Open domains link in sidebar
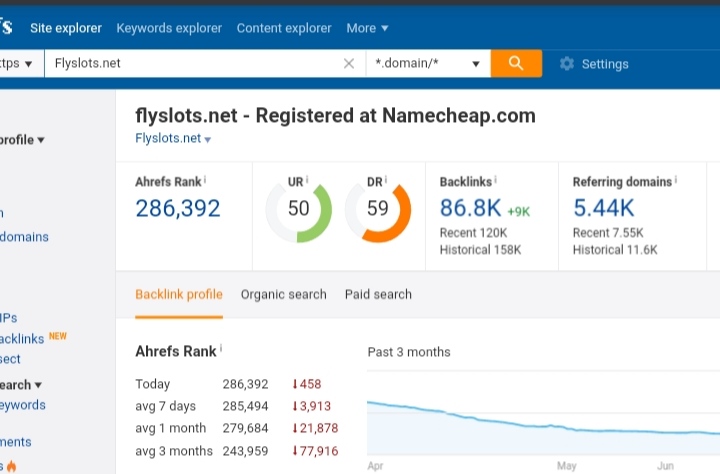Image resolution: width=720 pixels, height=474 pixels. (24, 237)
